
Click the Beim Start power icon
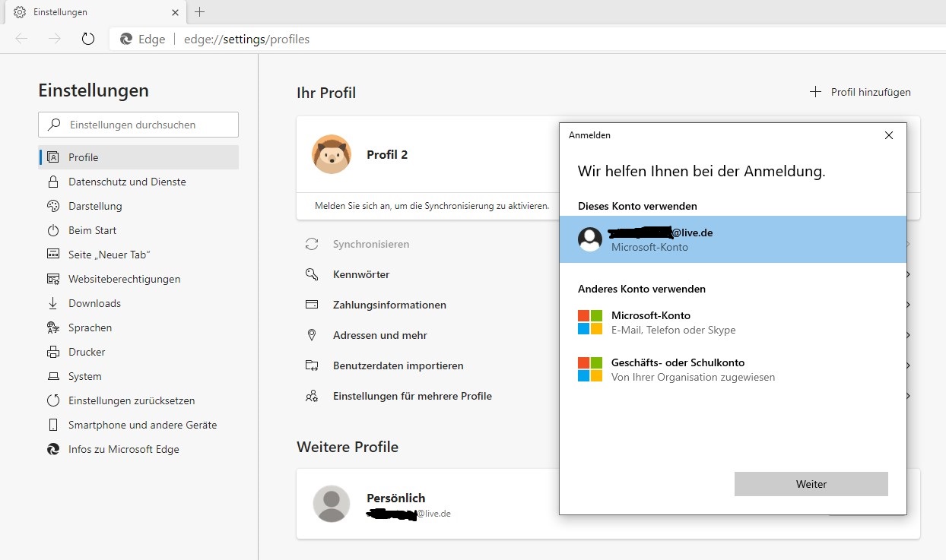coord(53,230)
